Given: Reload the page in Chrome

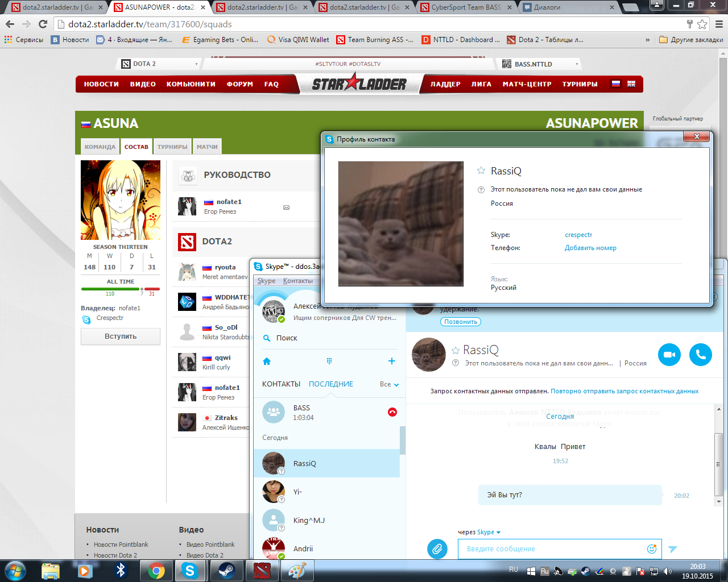Looking at the screenshot, I should pyautogui.click(x=43, y=24).
